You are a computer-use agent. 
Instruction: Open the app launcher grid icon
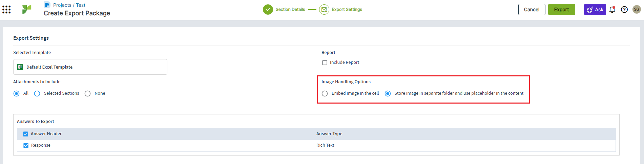click(x=6, y=10)
